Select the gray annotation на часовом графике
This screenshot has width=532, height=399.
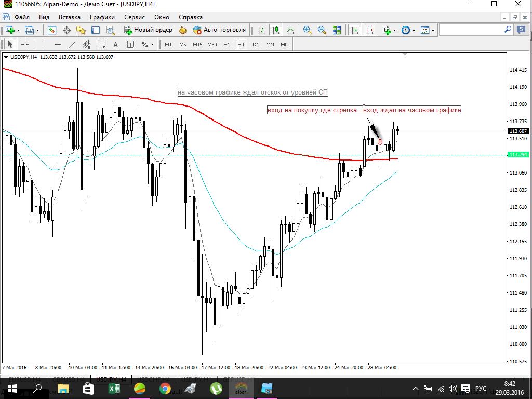[253, 92]
